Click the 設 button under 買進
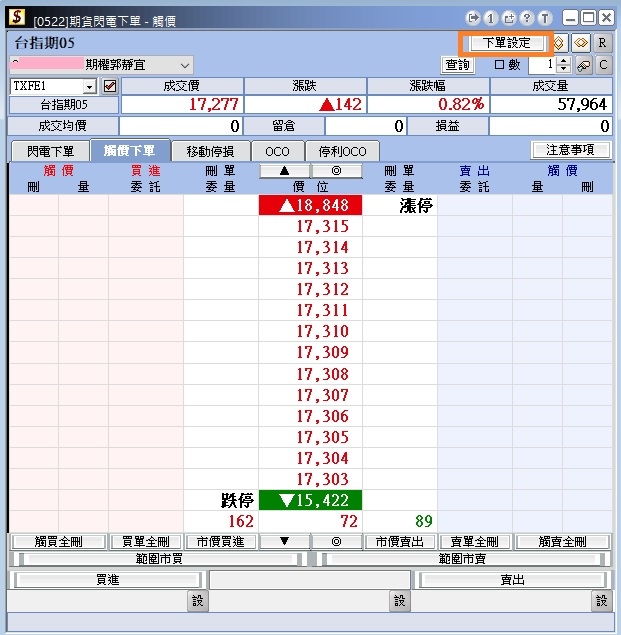The height and width of the screenshot is (635, 621). pos(198,601)
